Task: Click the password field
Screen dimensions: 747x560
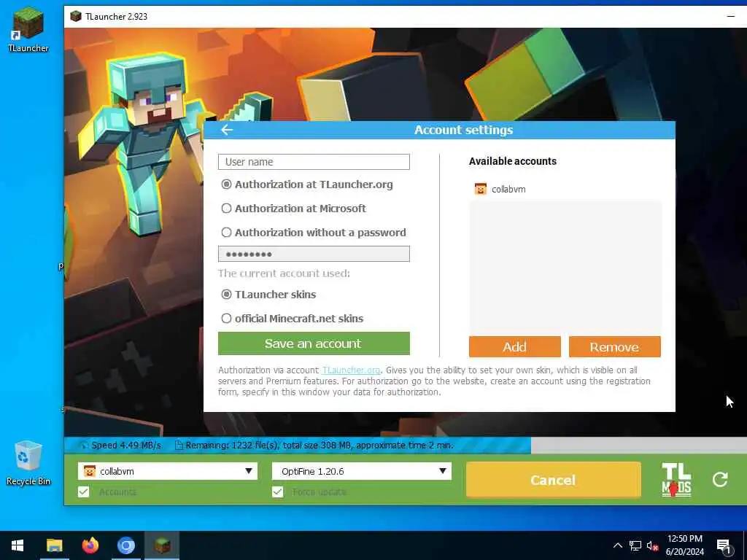Action: point(314,254)
